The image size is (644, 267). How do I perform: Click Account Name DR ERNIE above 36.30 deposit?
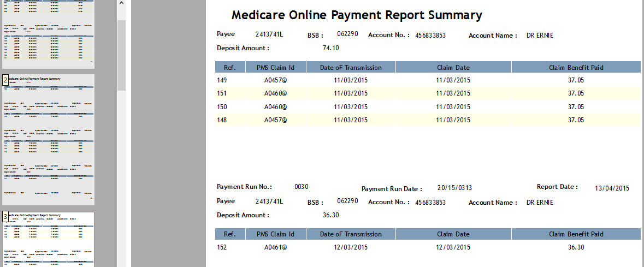click(540, 202)
